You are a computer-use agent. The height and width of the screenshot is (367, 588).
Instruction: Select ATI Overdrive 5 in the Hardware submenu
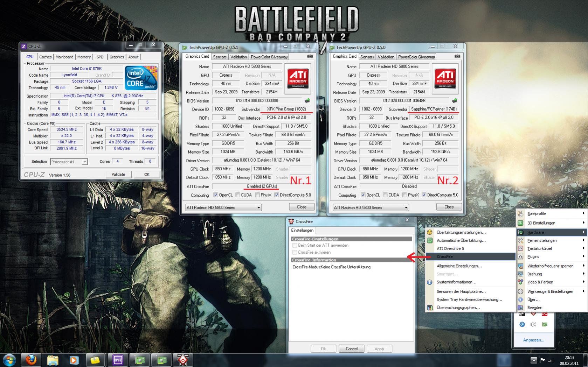(x=470, y=248)
